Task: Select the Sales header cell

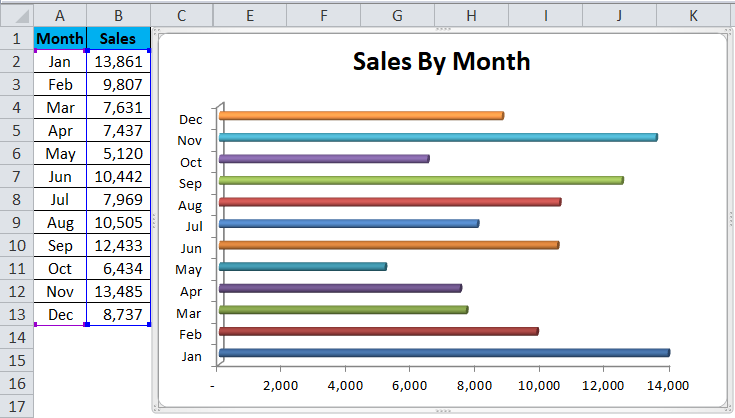Action: point(118,38)
